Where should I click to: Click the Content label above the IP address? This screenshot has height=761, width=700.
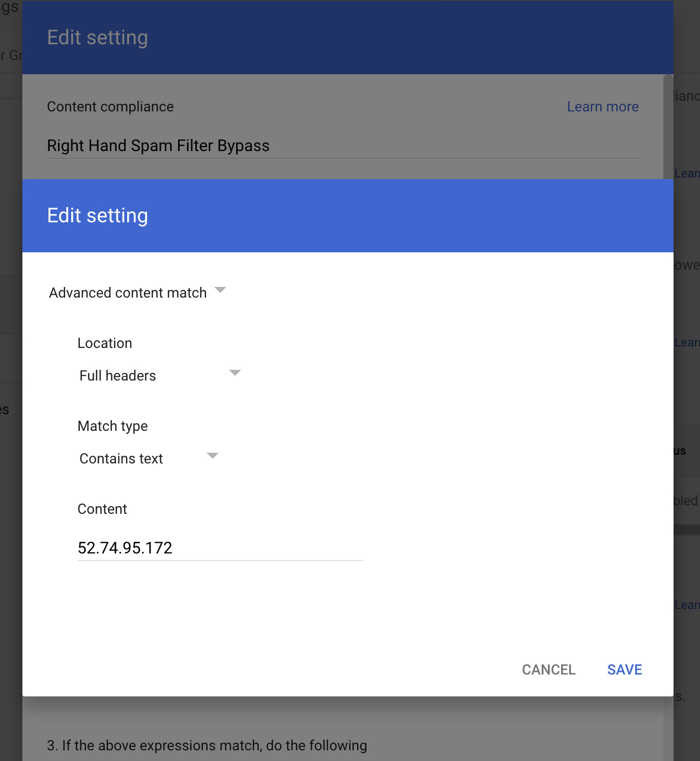click(102, 509)
